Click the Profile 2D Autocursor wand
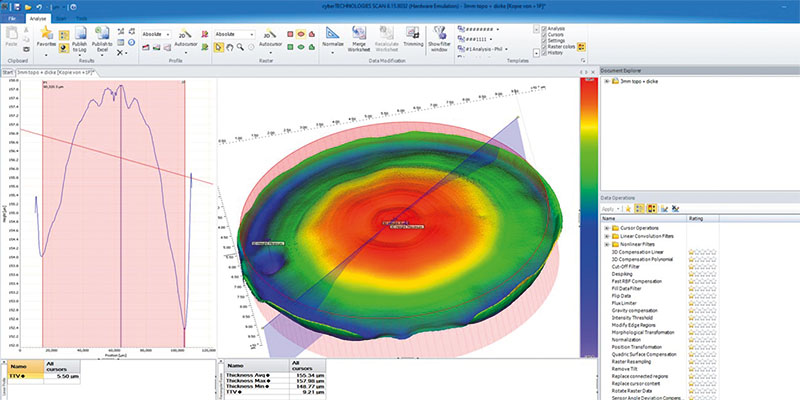 coord(185,37)
